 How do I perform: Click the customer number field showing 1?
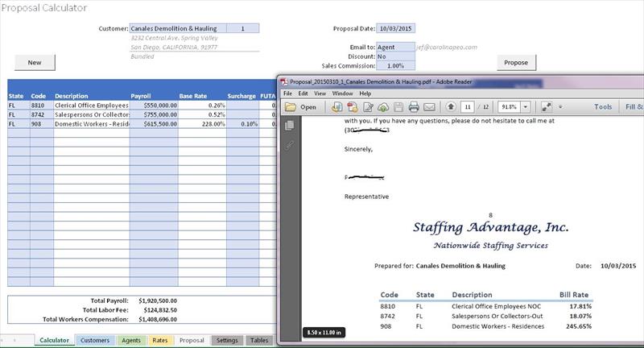[x=243, y=28]
